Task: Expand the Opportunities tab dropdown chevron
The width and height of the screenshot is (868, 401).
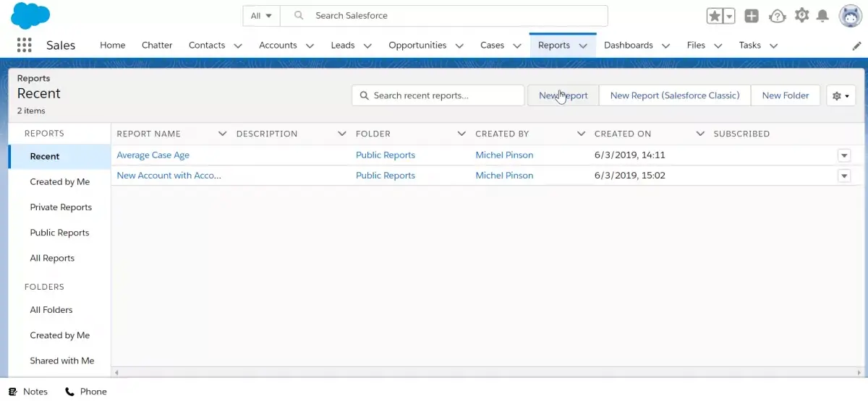Action: [x=459, y=46]
